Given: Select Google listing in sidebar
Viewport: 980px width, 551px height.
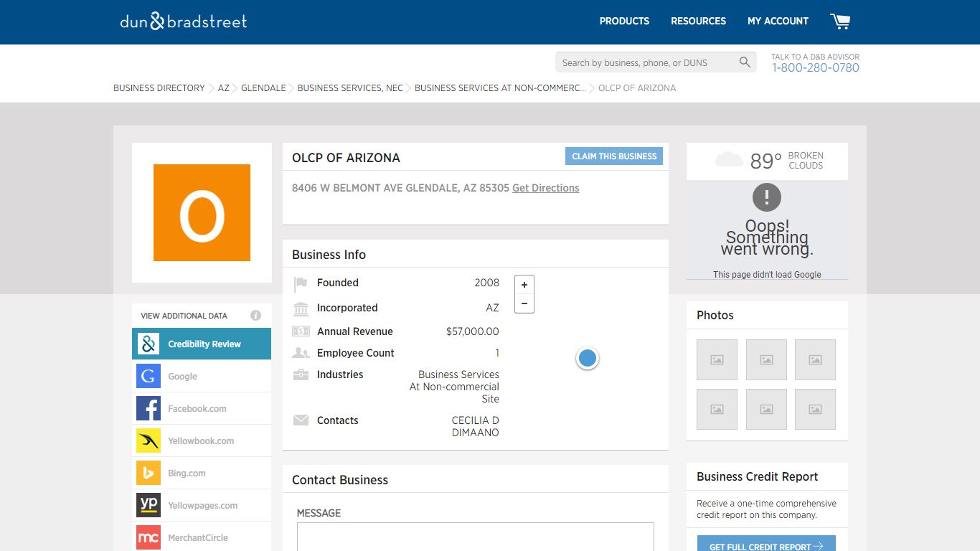Looking at the screenshot, I should [202, 376].
